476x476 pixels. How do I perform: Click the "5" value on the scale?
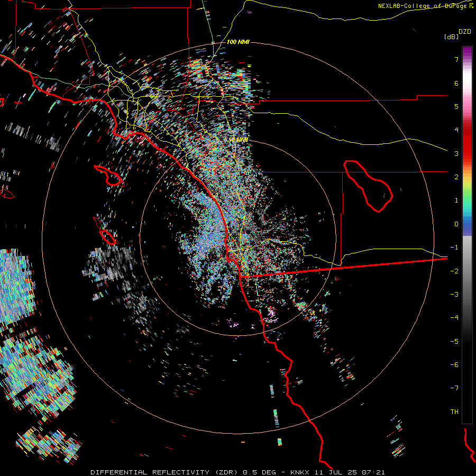pyautogui.click(x=456, y=106)
